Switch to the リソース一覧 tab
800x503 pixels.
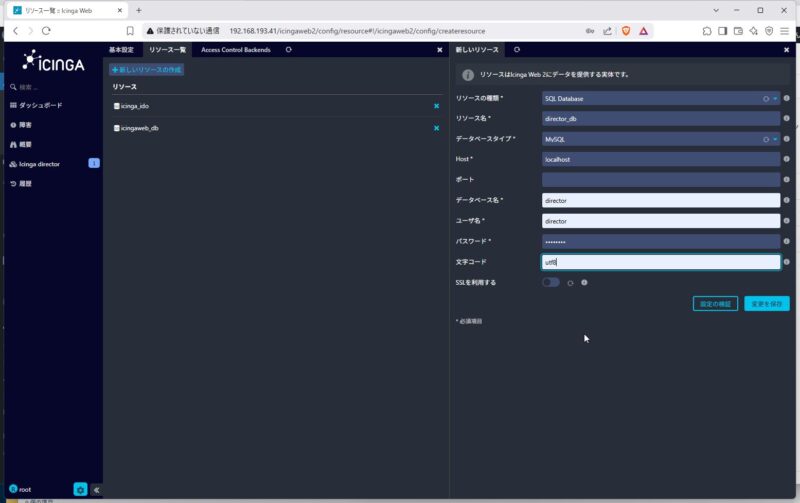tap(167, 49)
